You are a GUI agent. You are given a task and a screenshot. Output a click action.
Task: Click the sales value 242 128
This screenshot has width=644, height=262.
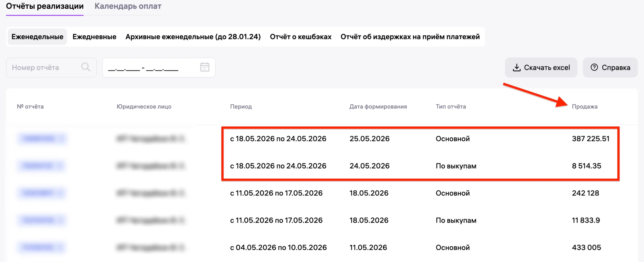tap(585, 193)
